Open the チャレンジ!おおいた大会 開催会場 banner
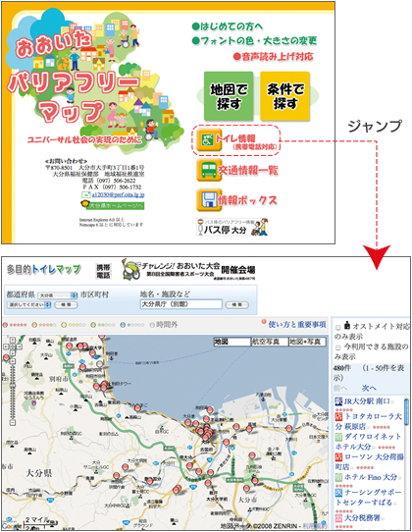 pos(188,270)
